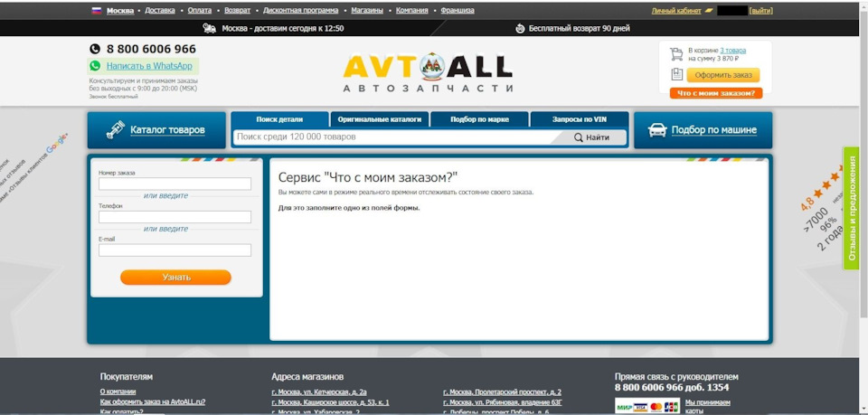
Task: Click the payment cards logos in footer
Action: tap(647, 406)
